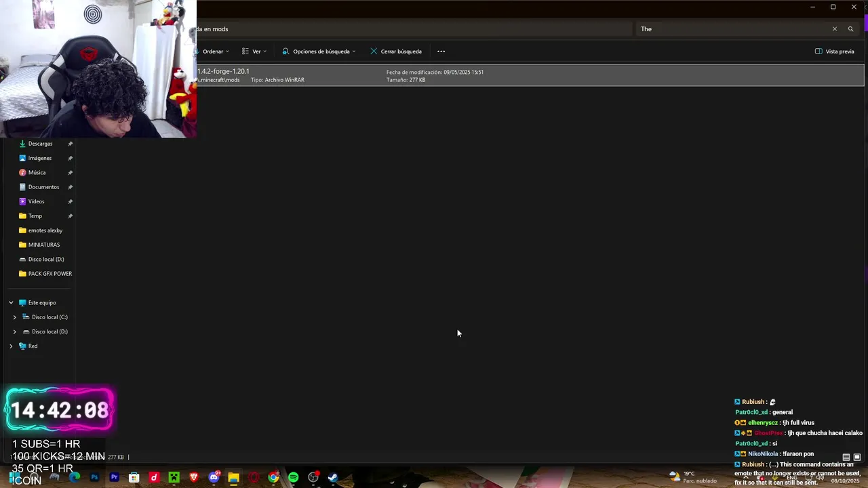
Task: Click the File Explorer taskbar icon
Action: [234, 478]
